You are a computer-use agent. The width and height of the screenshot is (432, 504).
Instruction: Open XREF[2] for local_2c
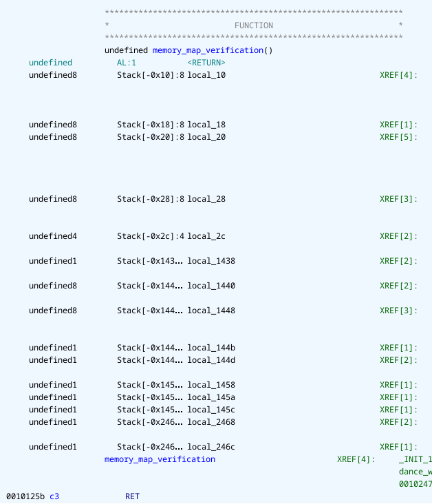tap(398, 236)
